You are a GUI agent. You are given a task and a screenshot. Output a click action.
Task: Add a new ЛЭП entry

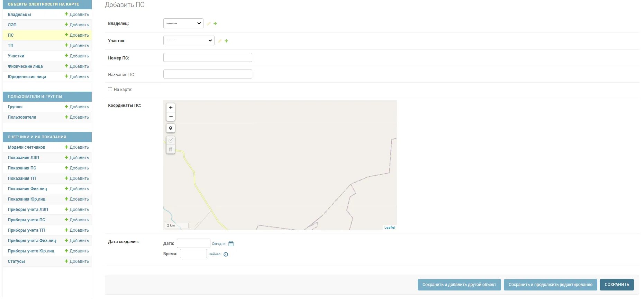(x=77, y=25)
